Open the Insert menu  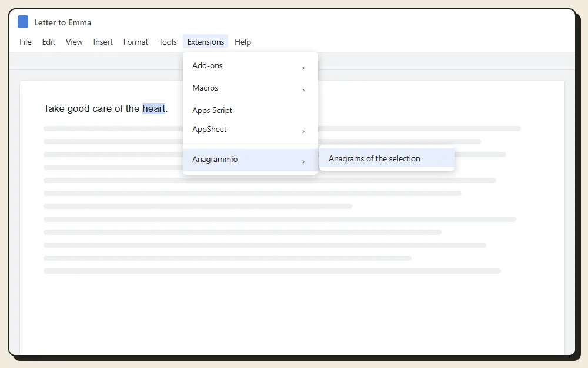tap(103, 42)
